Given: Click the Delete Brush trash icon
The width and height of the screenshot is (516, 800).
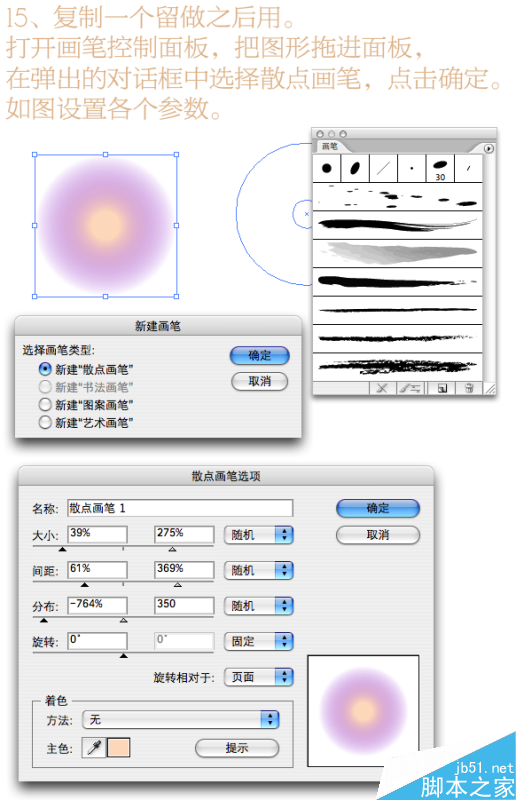Looking at the screenshot, I should (x=469, y=389).
